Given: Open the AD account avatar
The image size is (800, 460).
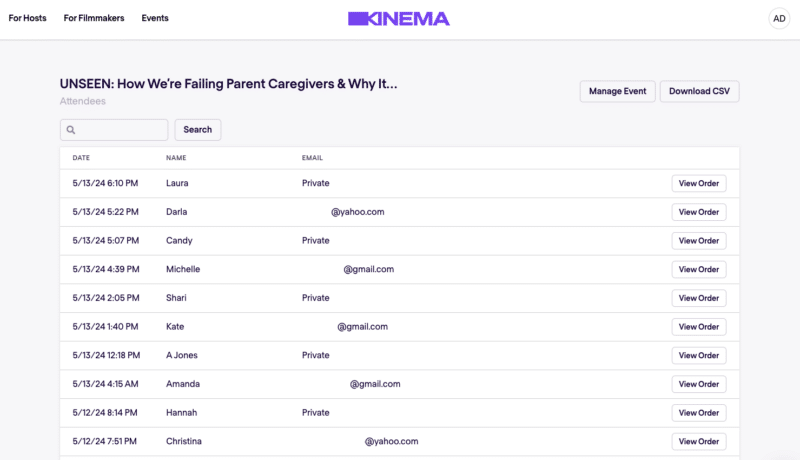Looking at the screenshot, I should point(778,18).
